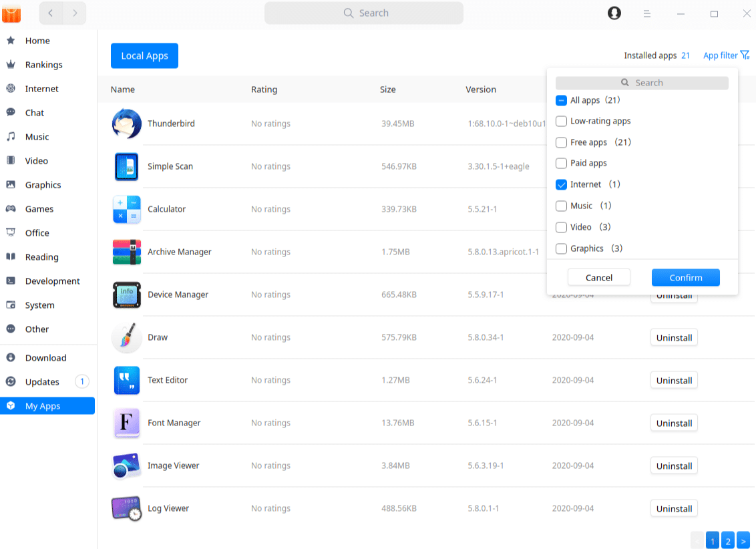The width and height of the screenshot is (756, 549).
Task: Click the Confirm button in the filter panel
Action: (685, 277)
